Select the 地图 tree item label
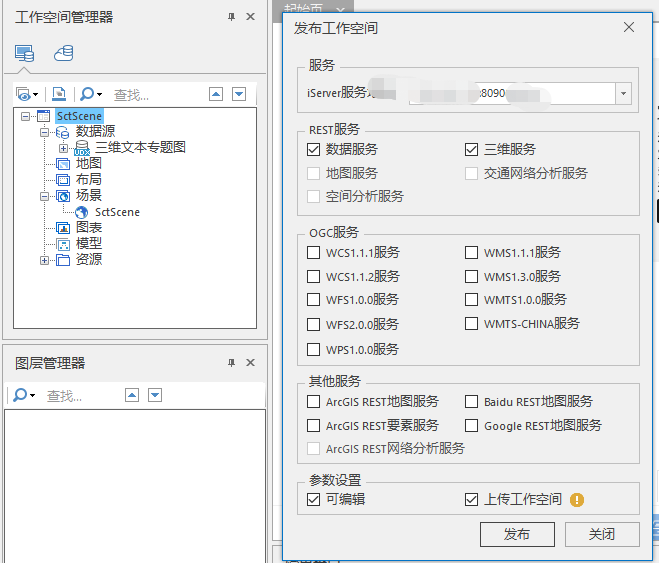 89,163
